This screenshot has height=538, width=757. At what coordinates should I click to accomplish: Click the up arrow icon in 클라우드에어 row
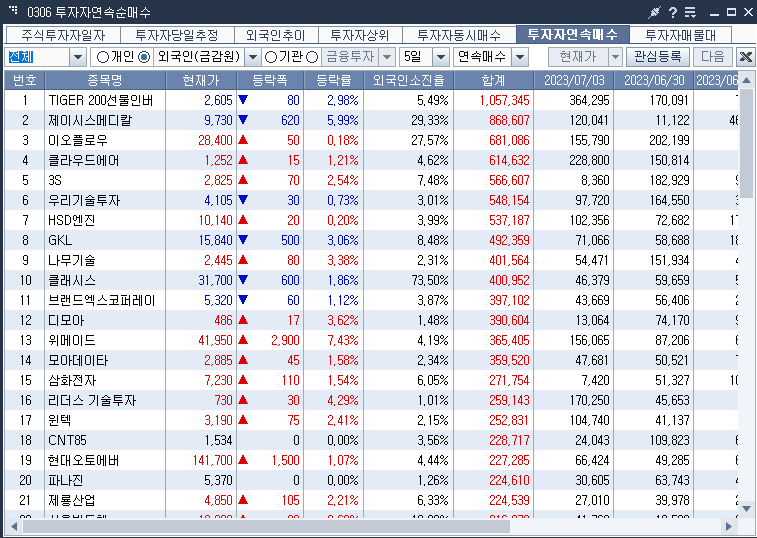click(x=243, y=159)
